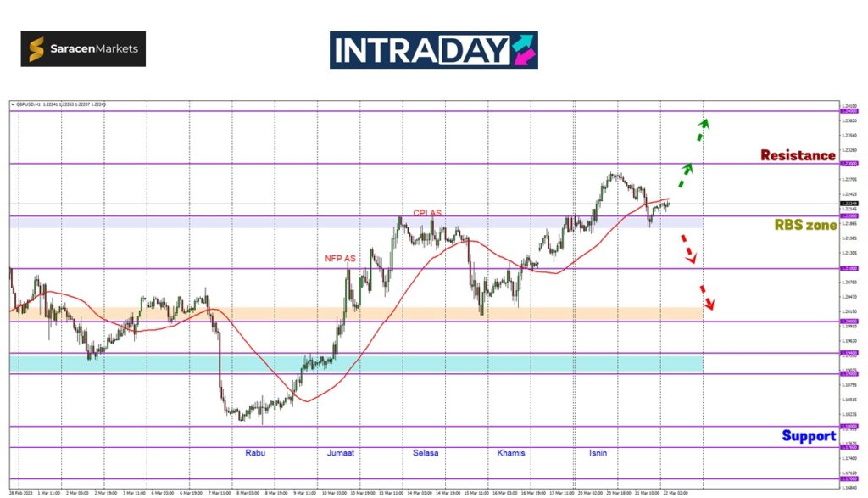
Task: Select the cyan shaded price zone
Action: tap(356, 363)
